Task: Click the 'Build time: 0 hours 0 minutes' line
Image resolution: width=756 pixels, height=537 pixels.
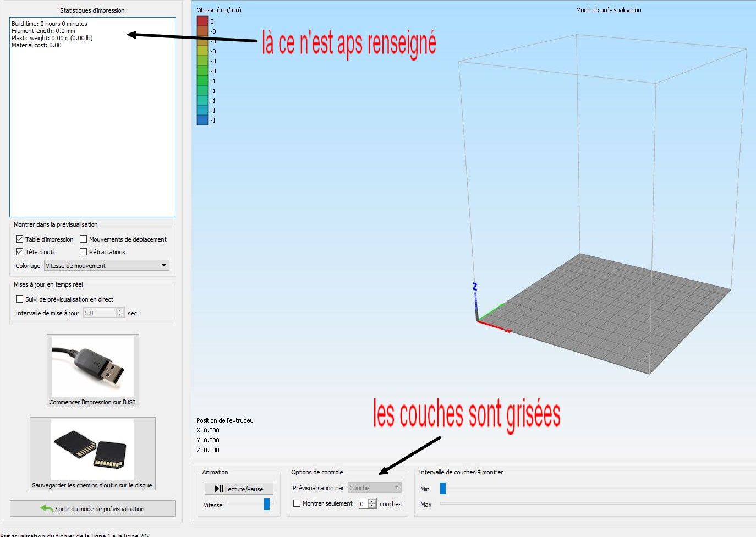Action: [x=50, y=24]
